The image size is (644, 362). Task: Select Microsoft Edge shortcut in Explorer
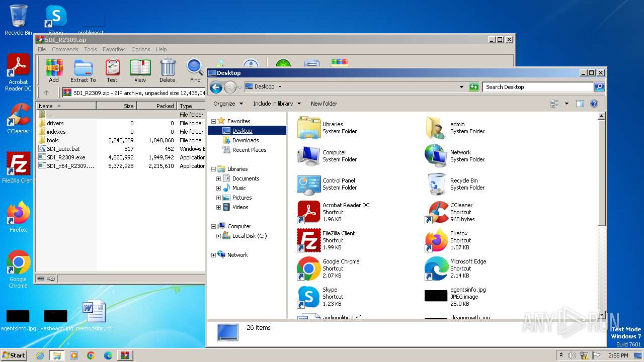[x=456, y=268]
